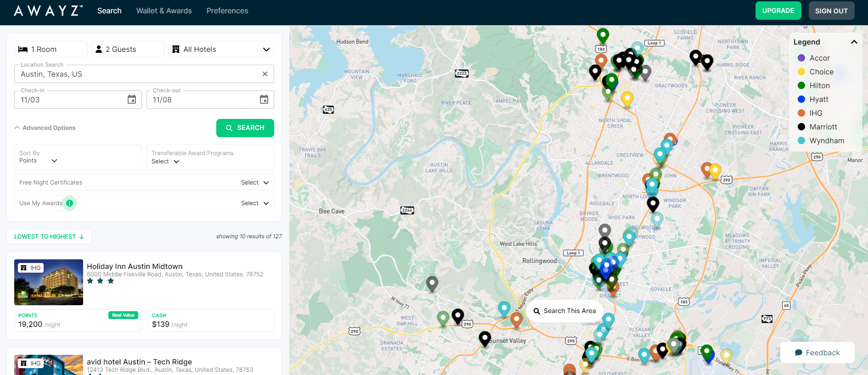Clear the location search with X icon
Image resolution: width=868 pixels, height=375 pixels.
(265, 74)
